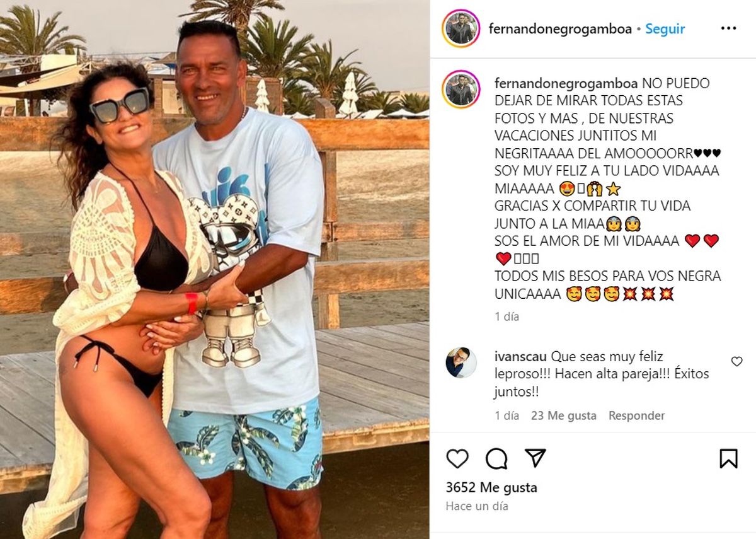Viewport: 756px width, 539px height.
Task: Open 'Hace un día' post timestamp
Action: (477, 506)
